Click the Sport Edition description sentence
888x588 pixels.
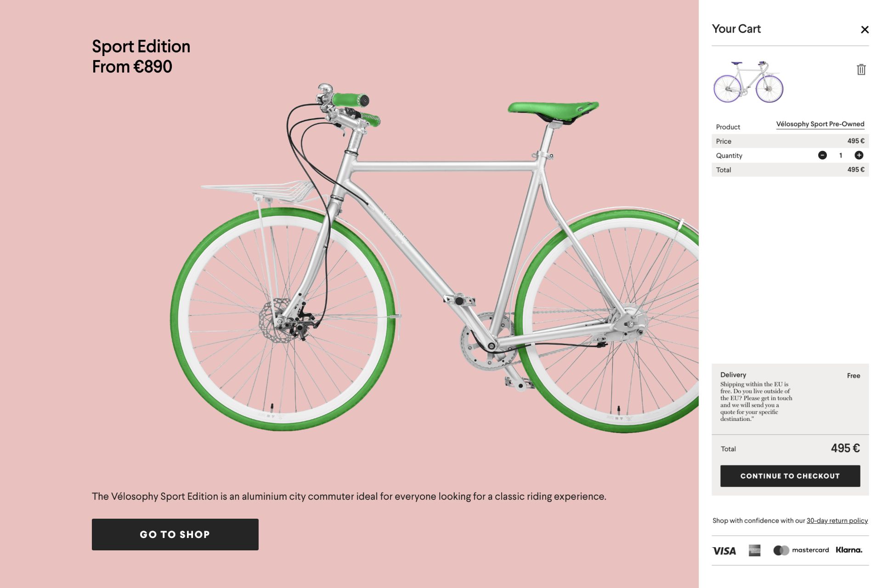click(349, 497)
